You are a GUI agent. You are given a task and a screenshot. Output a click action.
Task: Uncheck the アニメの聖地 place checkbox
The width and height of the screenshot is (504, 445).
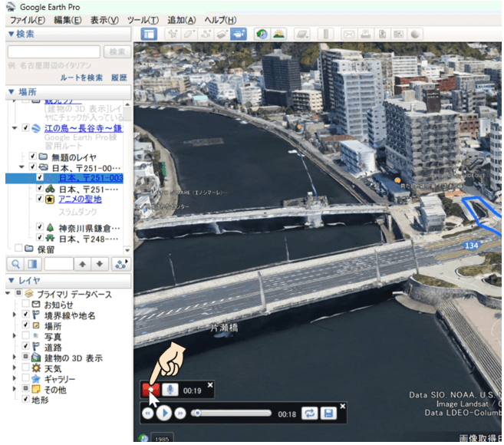[40, 199]
